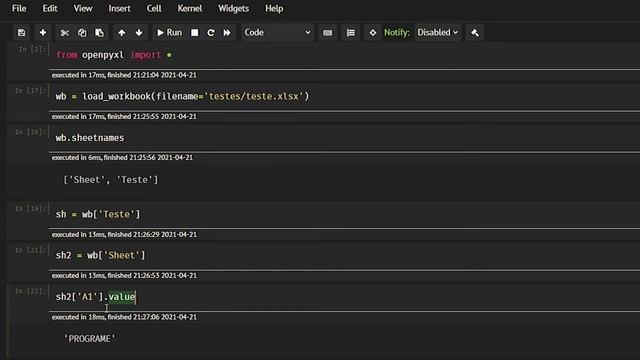This screenshot has height=360, width=640.
Task: Restart the kernel icon
Action: [211, 33]
